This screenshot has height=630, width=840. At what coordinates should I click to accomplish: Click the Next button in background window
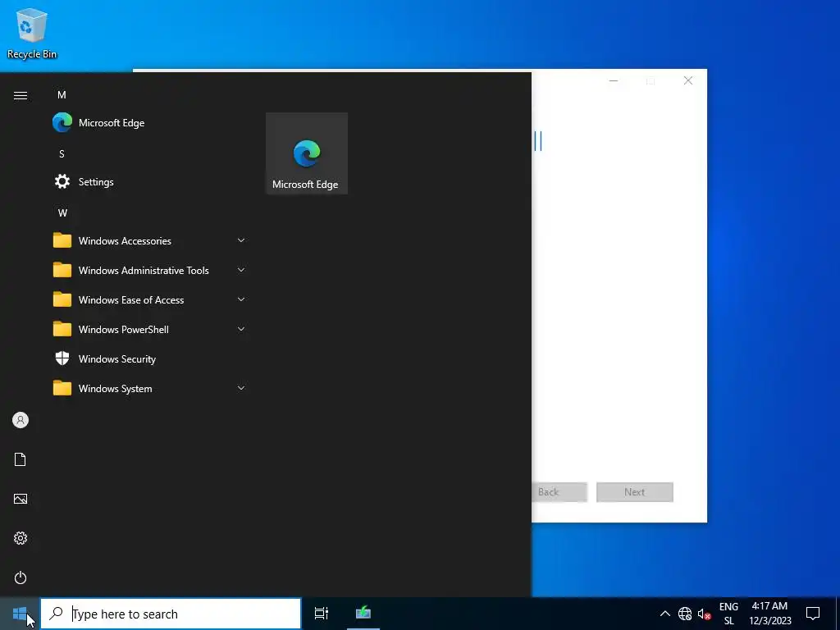634,492
